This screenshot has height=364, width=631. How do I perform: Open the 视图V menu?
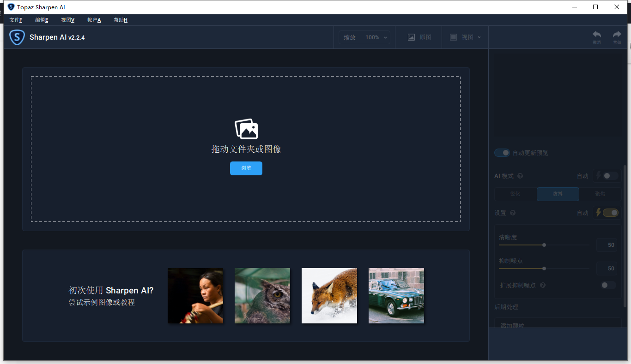[68, 20]
